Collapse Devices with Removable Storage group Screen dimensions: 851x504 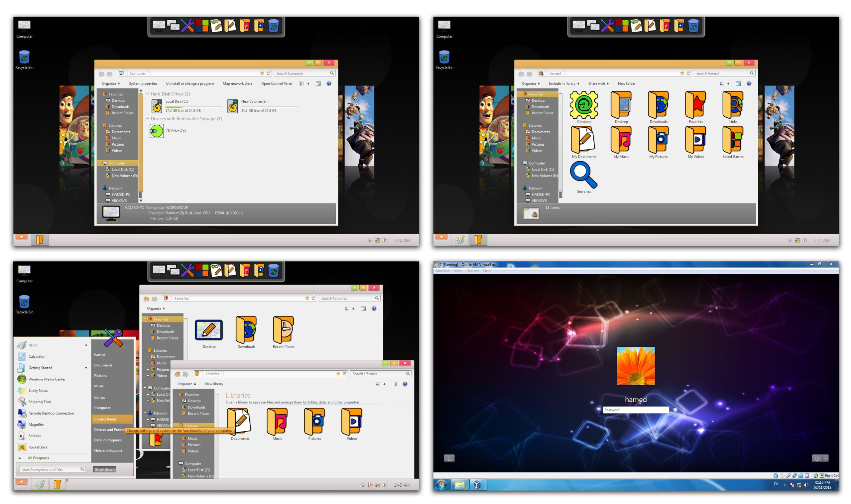[147, 119]
